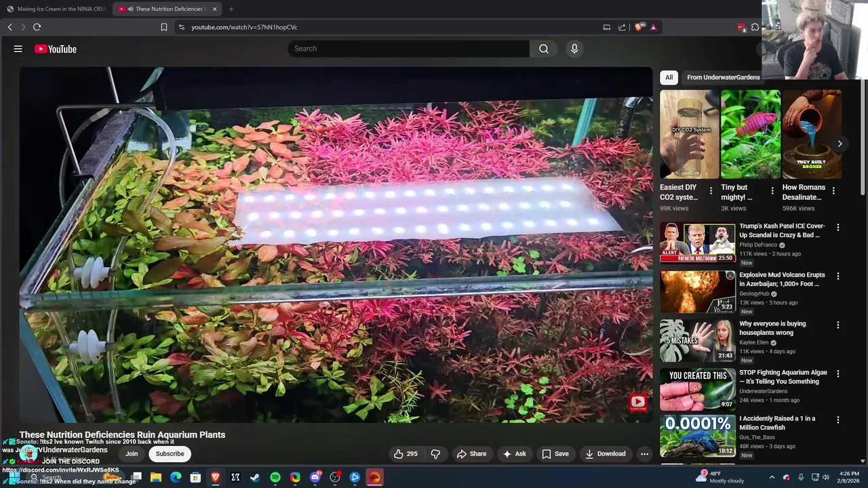
Task: Like the video with thumbs-up 295
Action: pos(406,454)
